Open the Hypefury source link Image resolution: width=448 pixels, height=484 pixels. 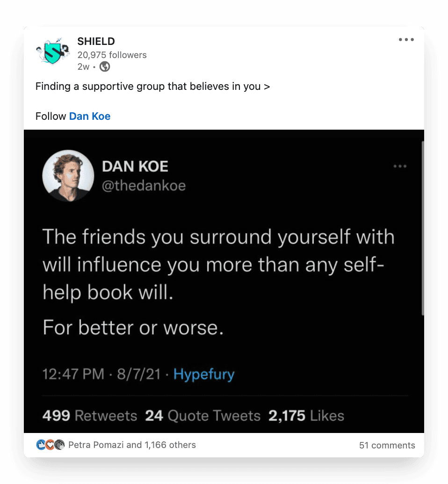coord(204,374)
